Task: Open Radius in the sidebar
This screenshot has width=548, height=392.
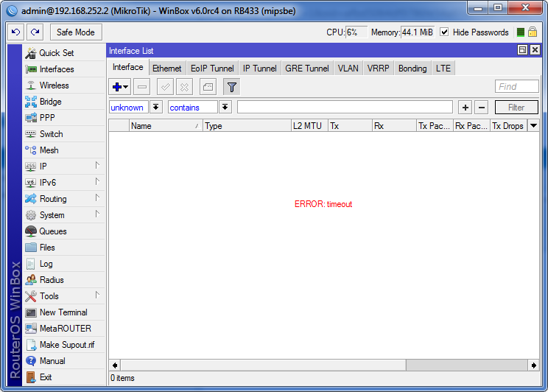Action: 64,280
